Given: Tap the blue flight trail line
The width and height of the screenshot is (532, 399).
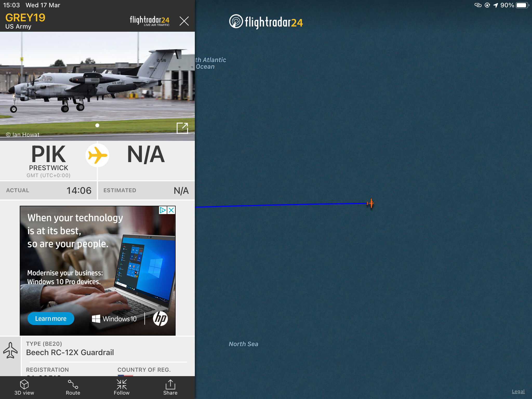Looking at the screenshot, I should (281, 205).
